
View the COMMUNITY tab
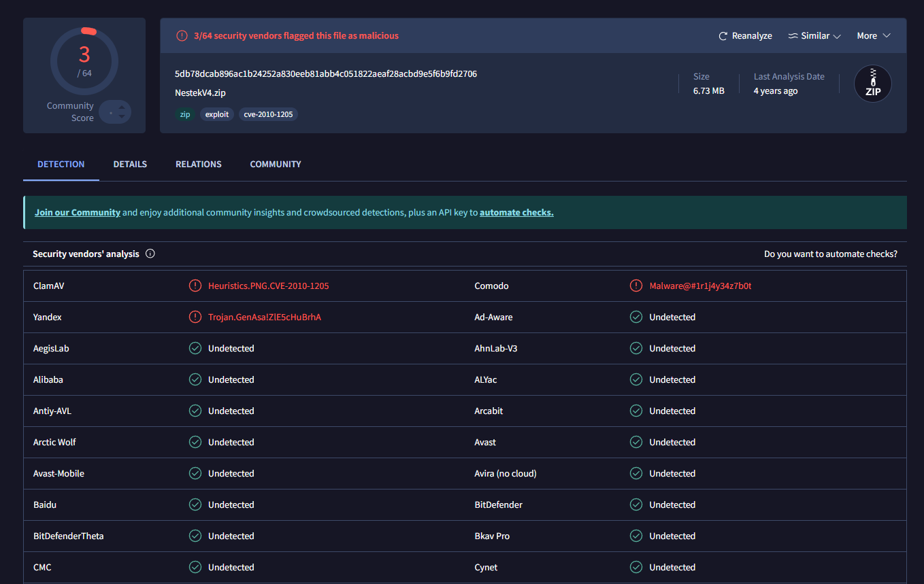276,164
